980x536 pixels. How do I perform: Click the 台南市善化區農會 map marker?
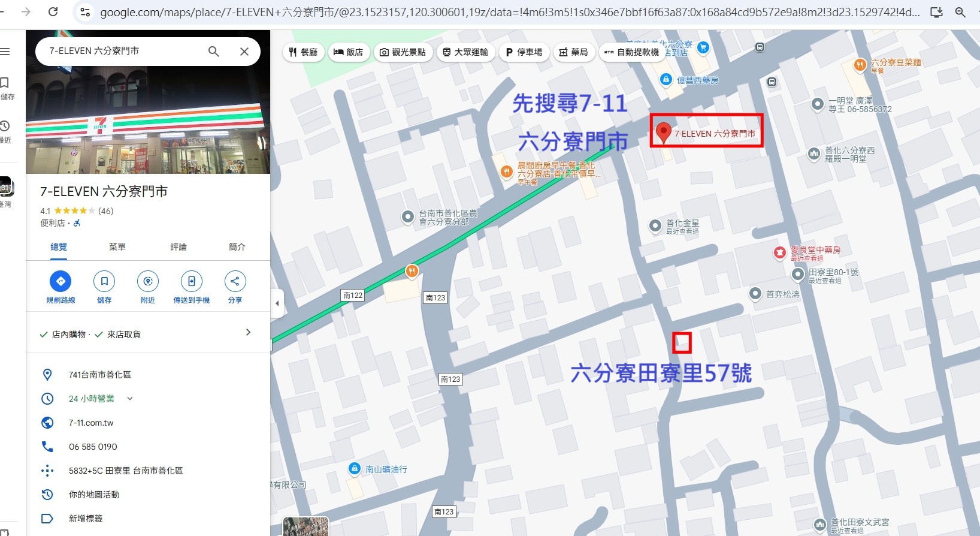(x=408, y=216)
